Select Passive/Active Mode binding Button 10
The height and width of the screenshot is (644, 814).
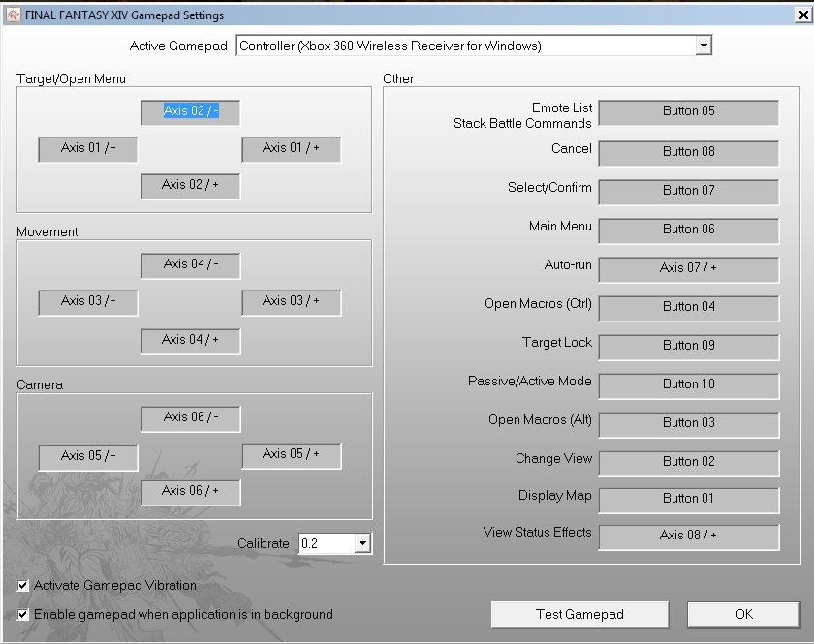click(688, 386)
